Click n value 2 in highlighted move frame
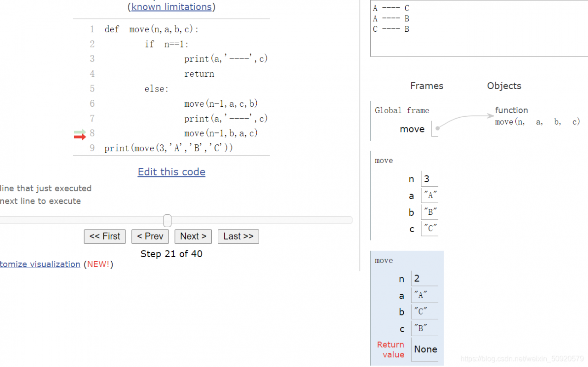This screenshot has height=367, width=588. pos(424,279)
